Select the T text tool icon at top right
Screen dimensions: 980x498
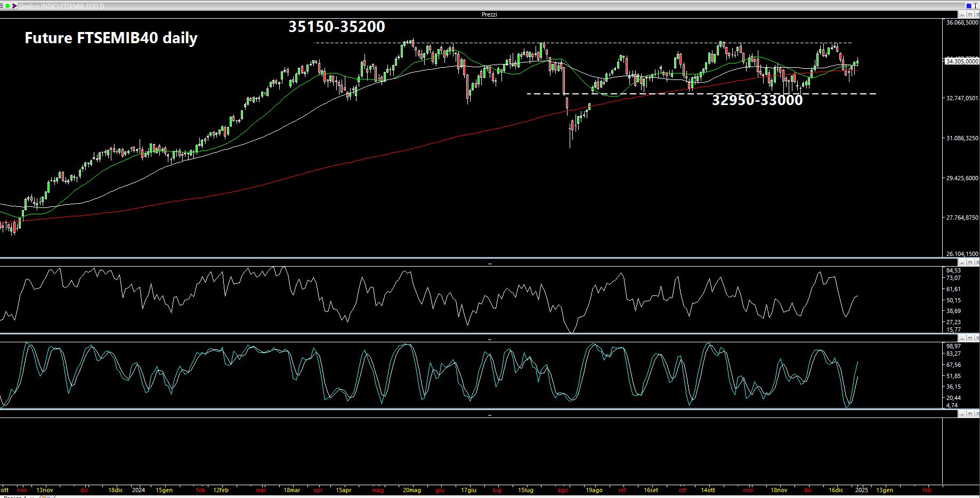976,6
